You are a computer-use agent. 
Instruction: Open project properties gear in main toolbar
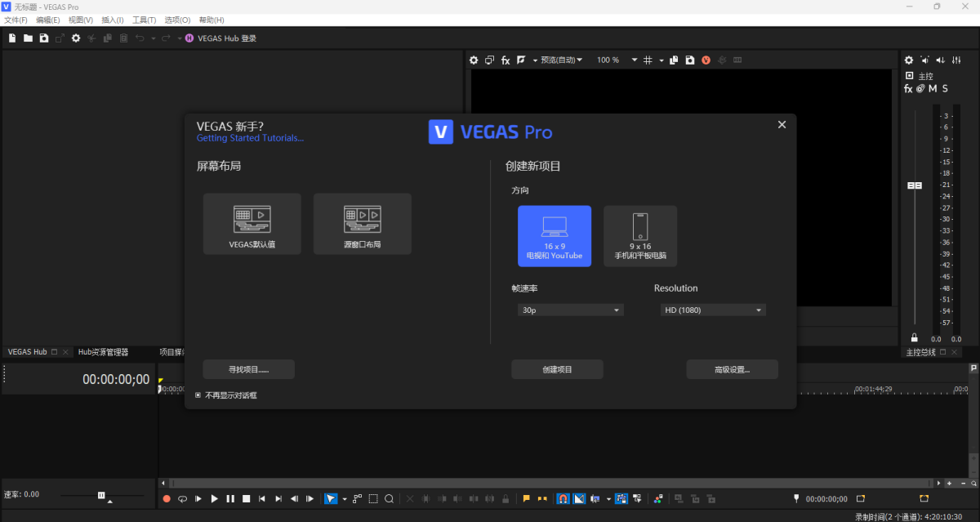76,38
